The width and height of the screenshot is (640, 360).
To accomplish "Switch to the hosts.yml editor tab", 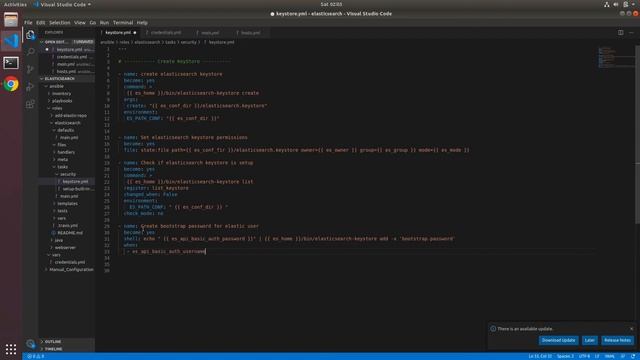I will click(250, 33).
